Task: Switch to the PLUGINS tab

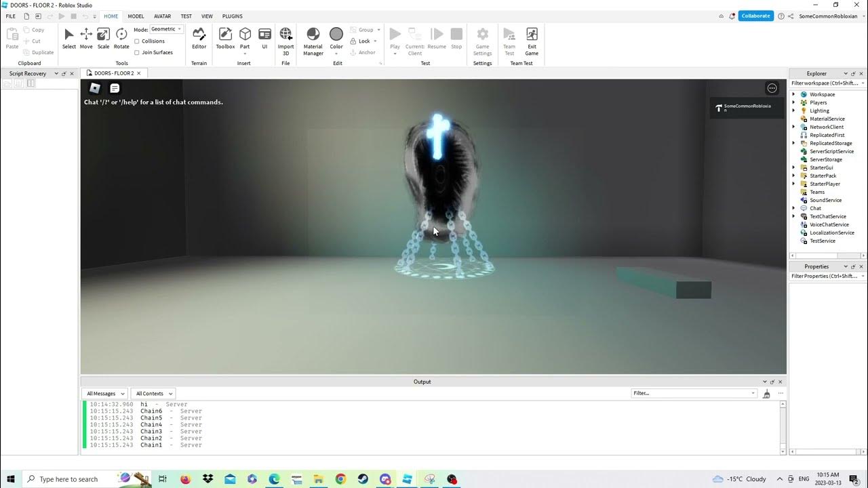Action: pyautogui.click(x=233, y=16)
